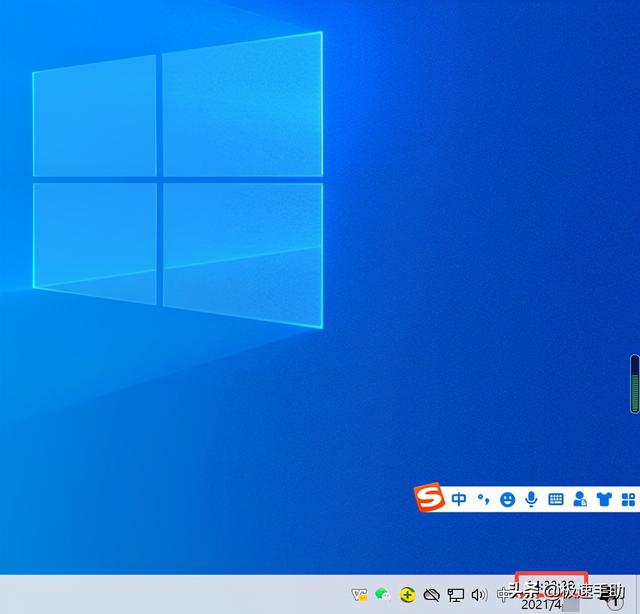Click the taskbar date and time
The width and height of the screenshot is (640, 614).
[x=551, y=594]
